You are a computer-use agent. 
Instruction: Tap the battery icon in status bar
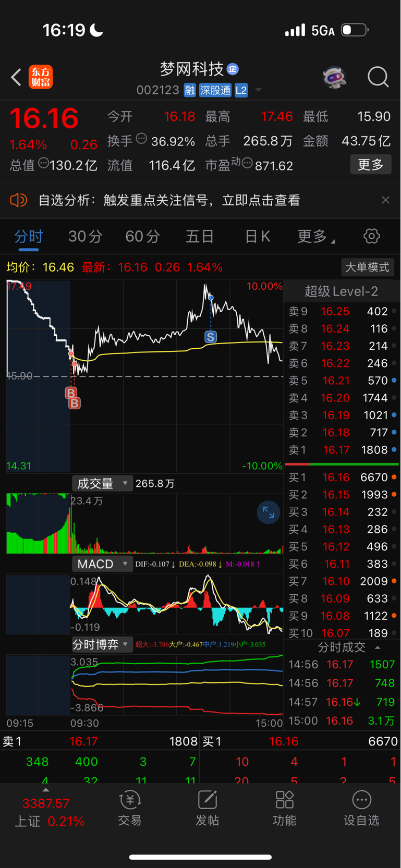(x=355, y=30)
